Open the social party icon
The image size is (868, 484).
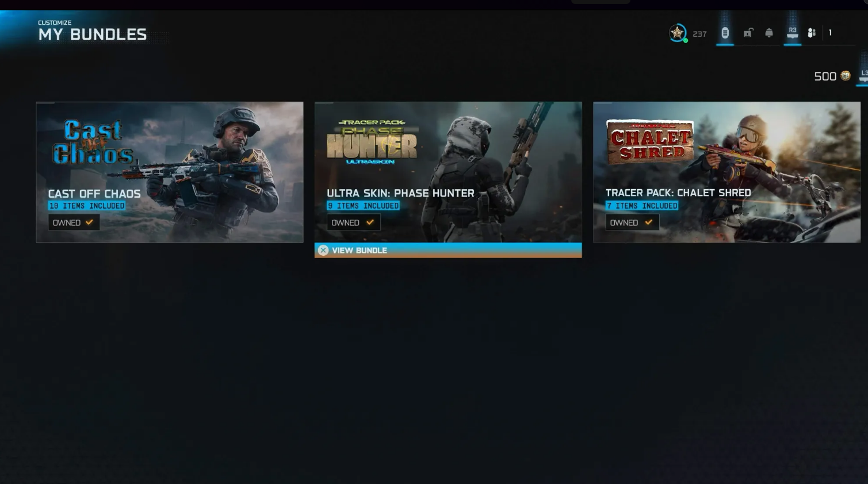[x=812, y=33]
